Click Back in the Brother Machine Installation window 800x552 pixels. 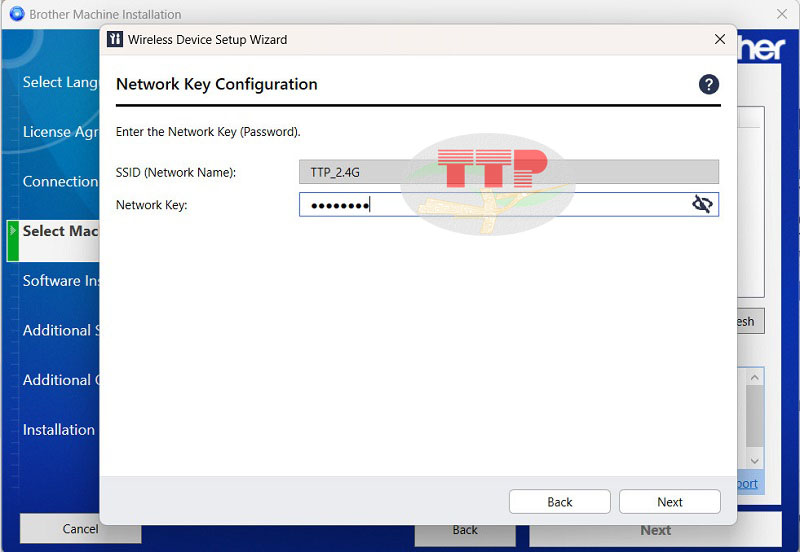pos(465,532)
